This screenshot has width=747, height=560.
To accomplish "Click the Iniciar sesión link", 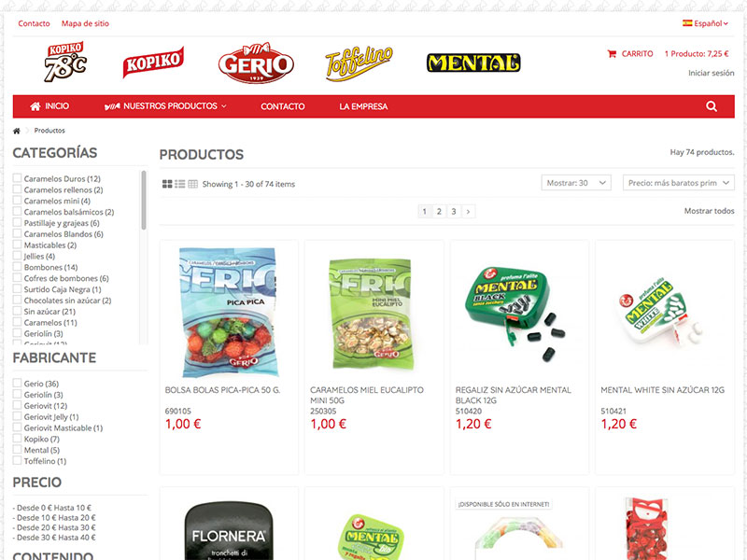I will [711, 73].
